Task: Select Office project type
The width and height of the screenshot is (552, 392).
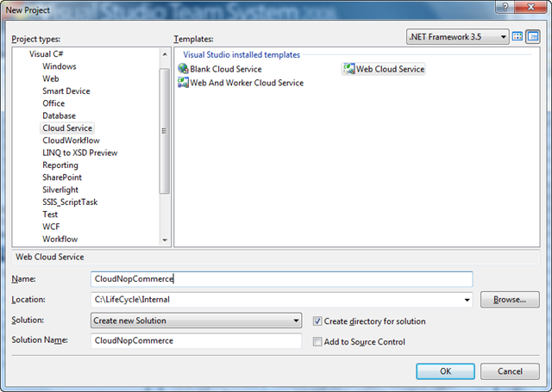Action: coord(53,103)
